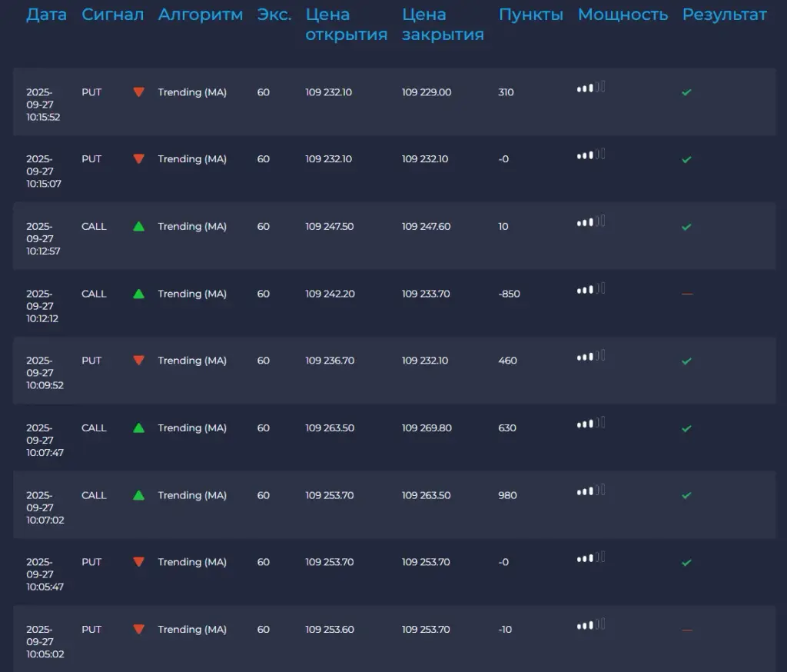Viewport: 787px width, 672px height.
Task: Select the Экс. column header
Action: tap(274, 15)
